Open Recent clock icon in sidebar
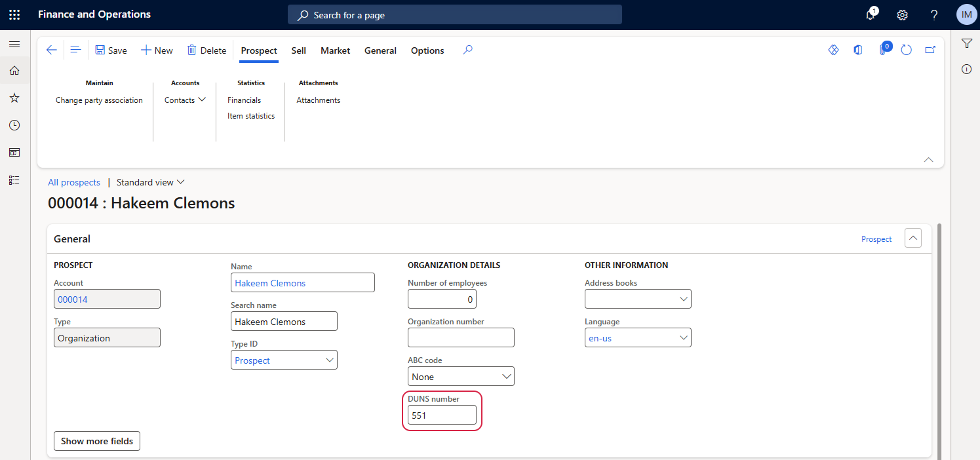The image size is (980, 460). [14, 125]
